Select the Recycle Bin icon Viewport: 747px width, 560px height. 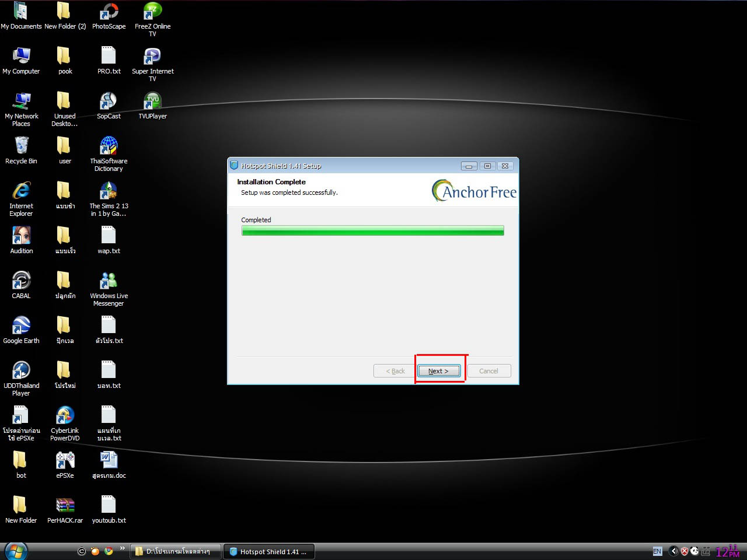pos(21,150)
